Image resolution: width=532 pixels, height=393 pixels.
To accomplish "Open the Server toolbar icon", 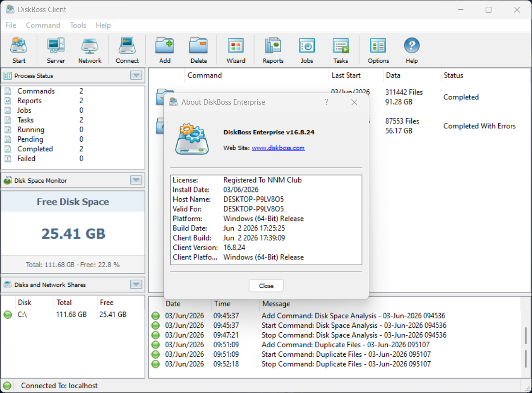I will pos(56,46).
